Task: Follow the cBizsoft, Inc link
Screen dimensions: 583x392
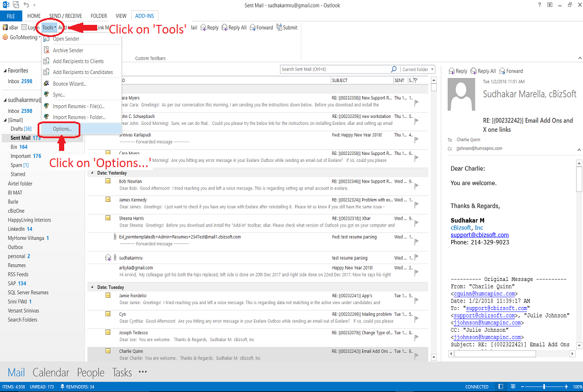Action: (x=467, y=227)
